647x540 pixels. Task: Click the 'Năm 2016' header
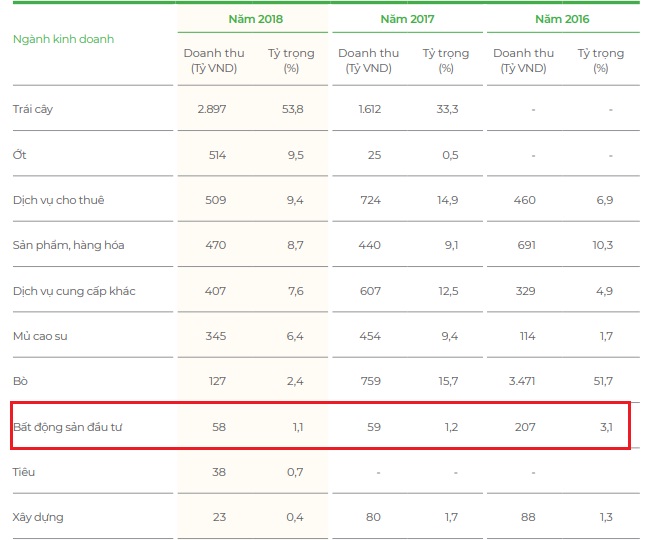(x=561, y=19)
